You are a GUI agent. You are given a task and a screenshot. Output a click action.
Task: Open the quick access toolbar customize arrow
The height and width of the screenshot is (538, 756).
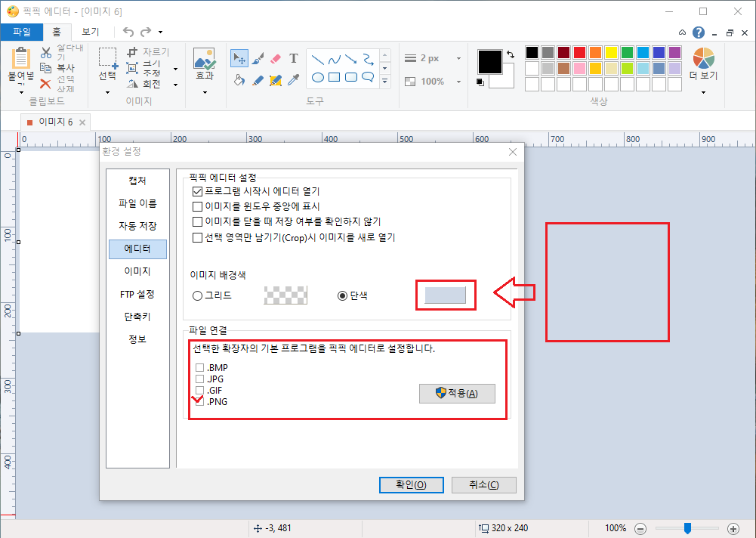pos(161,32)
